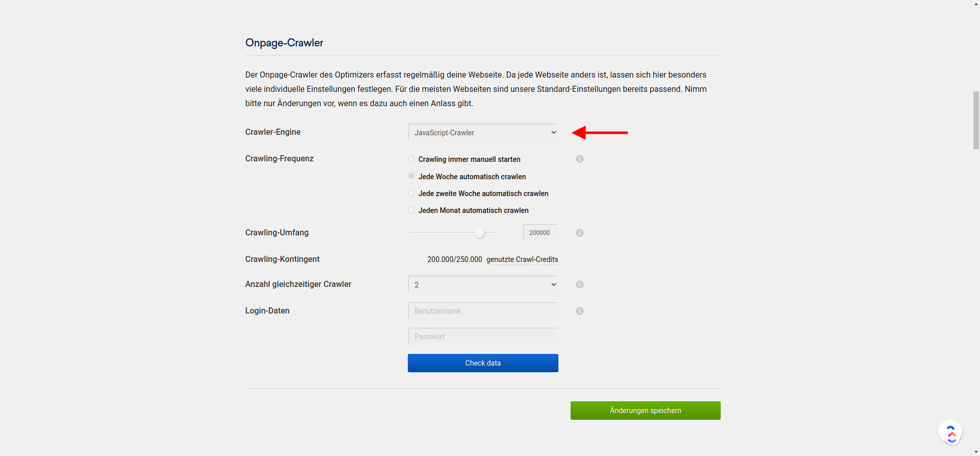Show info tooltip for Crawling-Umfang
980x456 pixels.
pos(579,233)
